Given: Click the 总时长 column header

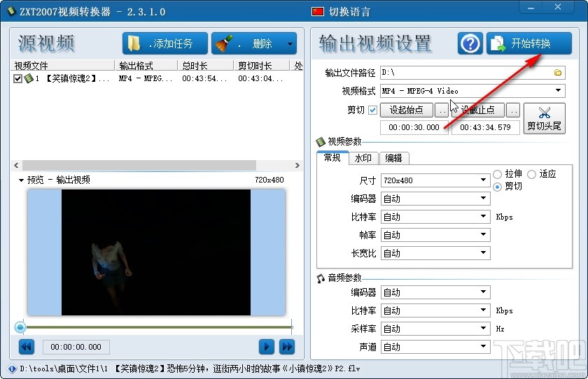Looking at the screenshot, I should pos(206,66).
